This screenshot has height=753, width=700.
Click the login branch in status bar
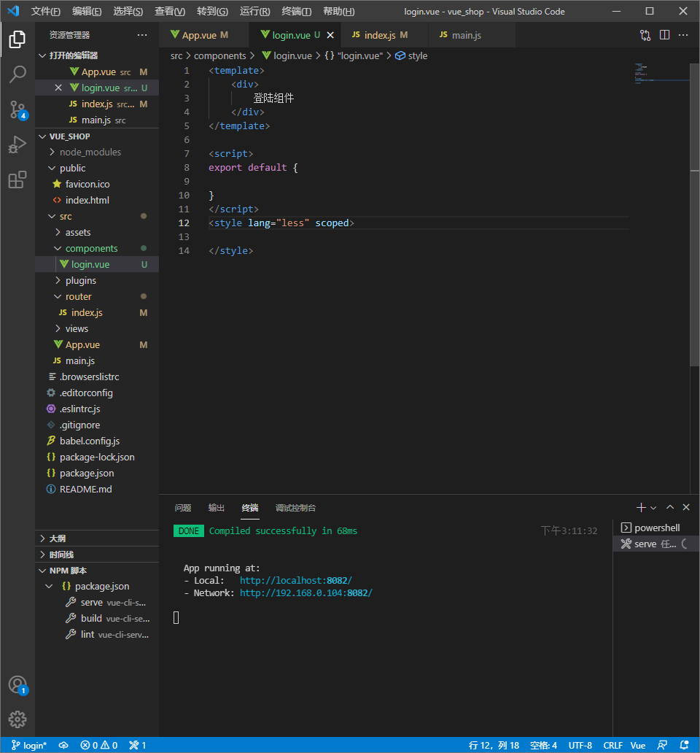tap(28, 745)
